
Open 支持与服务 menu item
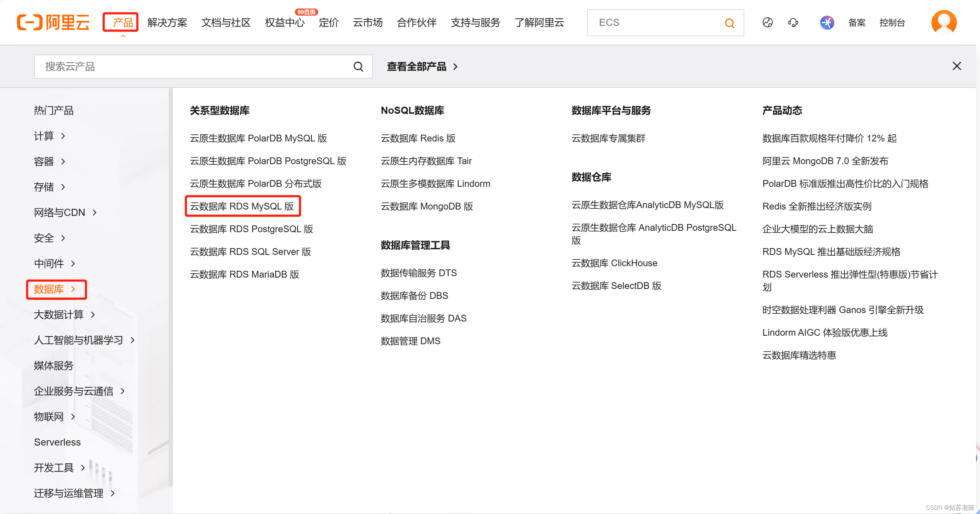pyautogui.click(x=476, y=22)
